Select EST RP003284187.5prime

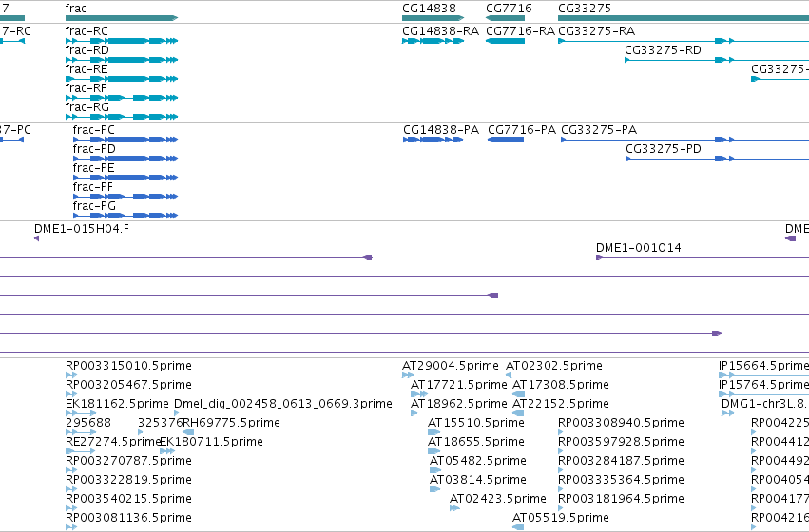tap(560, 470)
